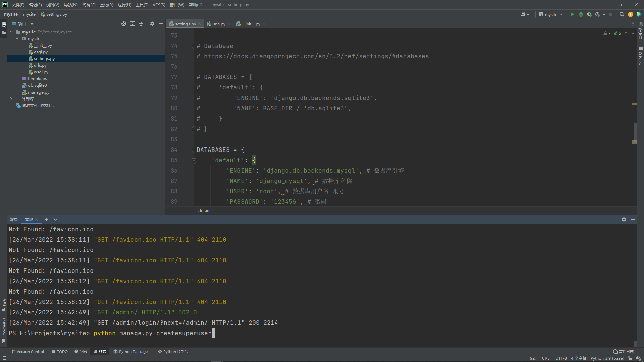This screenshot has width=644, height=362.
Task: Close the urls.py editor tab
Action: tap(229, 24)
